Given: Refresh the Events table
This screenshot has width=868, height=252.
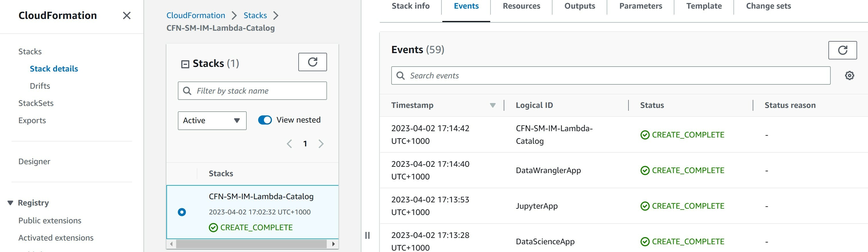Looking at the screenshot, I should click(x=842, y=50).
